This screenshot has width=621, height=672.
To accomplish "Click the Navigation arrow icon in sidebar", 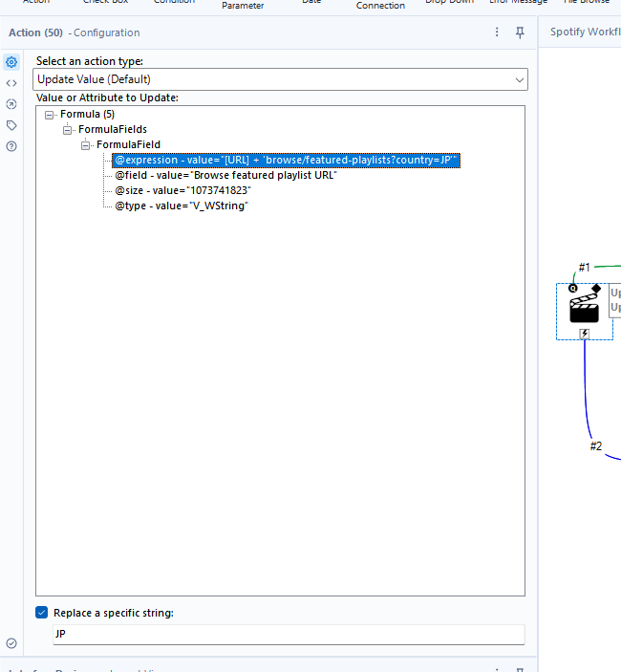I will (x=11, y=104).
